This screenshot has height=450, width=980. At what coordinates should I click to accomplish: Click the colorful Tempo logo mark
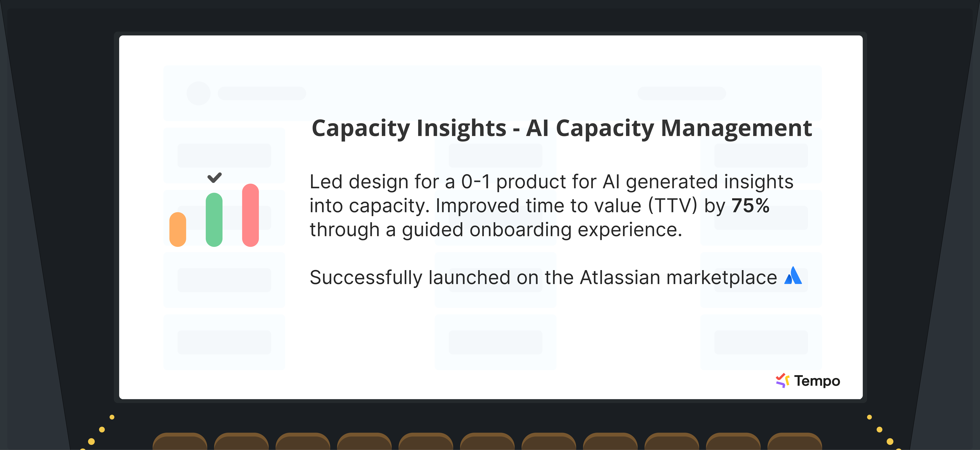tap(782, 380)
